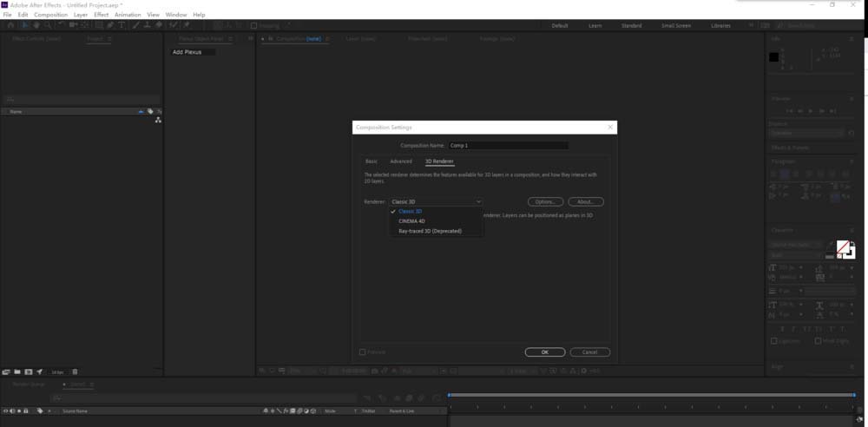Confirm Composition Settings with OK
The width and height of the screenshot is (868, 427).
(545, 352)
